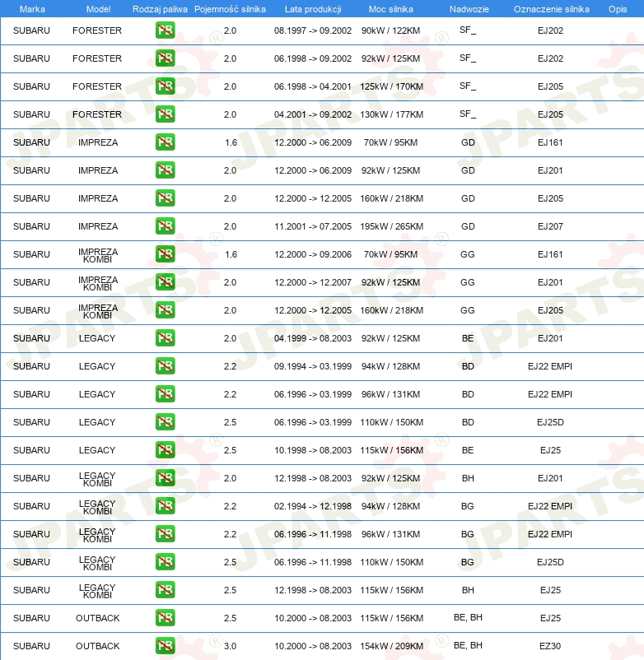Click fuel icon in Outback EJ25 row
Viewport: 644px width, 660px height.
point(165,618)
